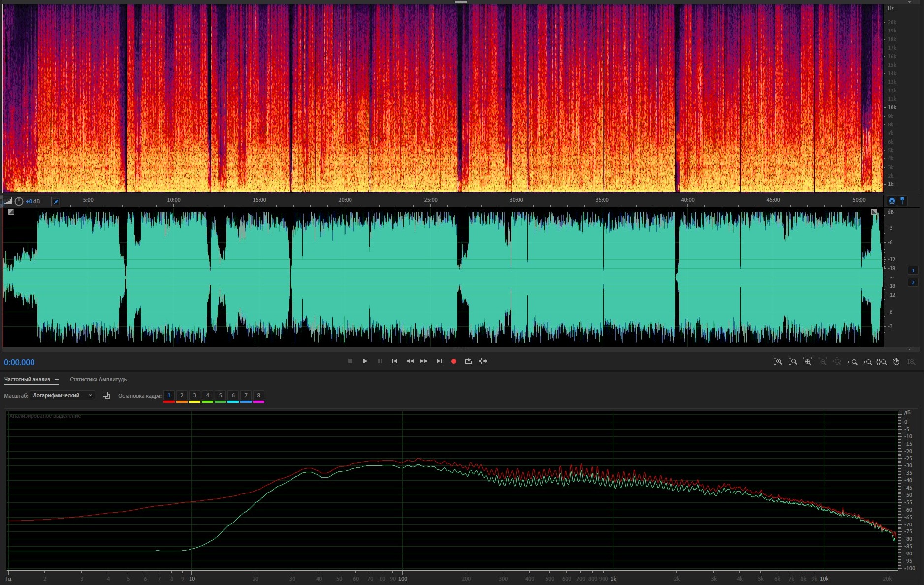Click Zoom In Amplitude icon

[778, 362]
